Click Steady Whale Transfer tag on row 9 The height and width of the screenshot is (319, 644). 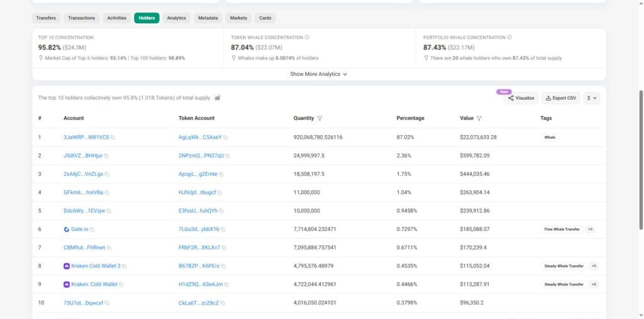tap(563, 284)
